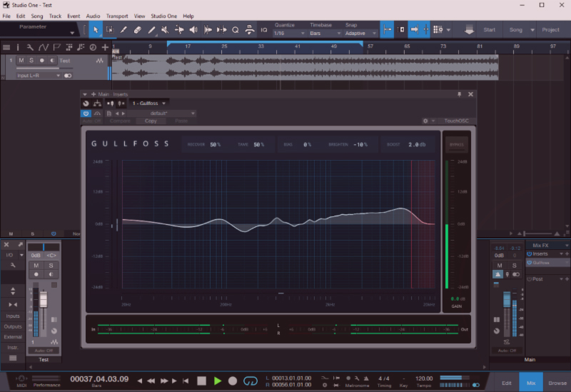Pin the Gullfoss plugin window
The height and width of the screenshot is (392, 571).
[460, 94]
